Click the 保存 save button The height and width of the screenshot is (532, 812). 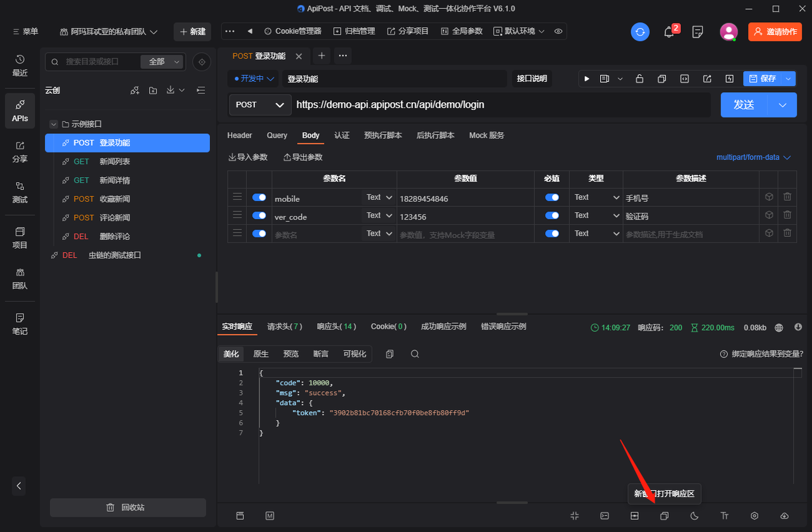pyautogui.click(x=762, y=79)
